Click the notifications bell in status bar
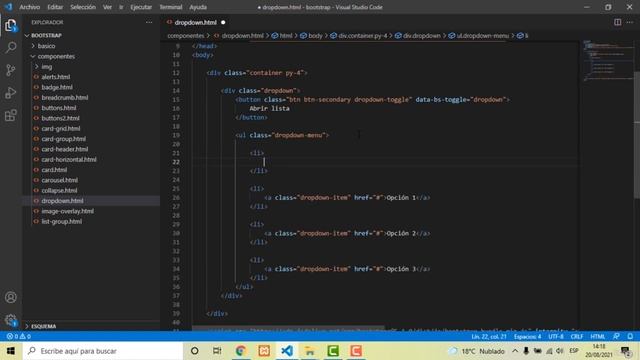Viewport: 640px width, 360px height. [x=630, y=336]
